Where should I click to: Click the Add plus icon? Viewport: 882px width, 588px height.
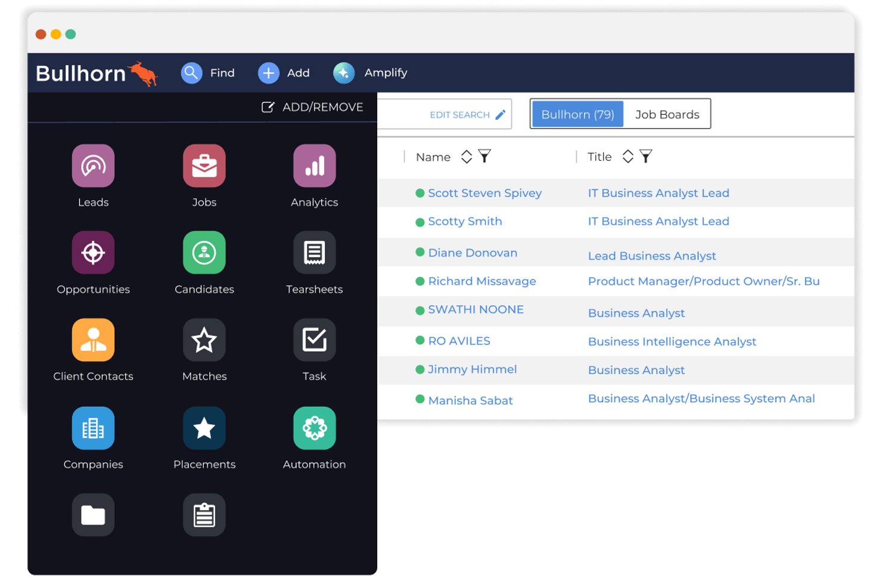point(268,73)
